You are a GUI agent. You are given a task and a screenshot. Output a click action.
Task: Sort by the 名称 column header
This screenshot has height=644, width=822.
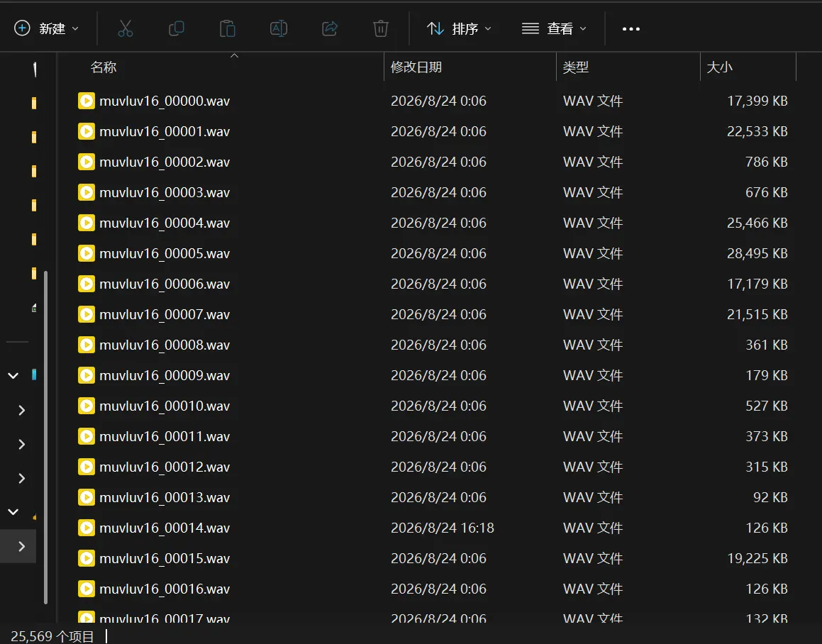click(x=104, y=67)
